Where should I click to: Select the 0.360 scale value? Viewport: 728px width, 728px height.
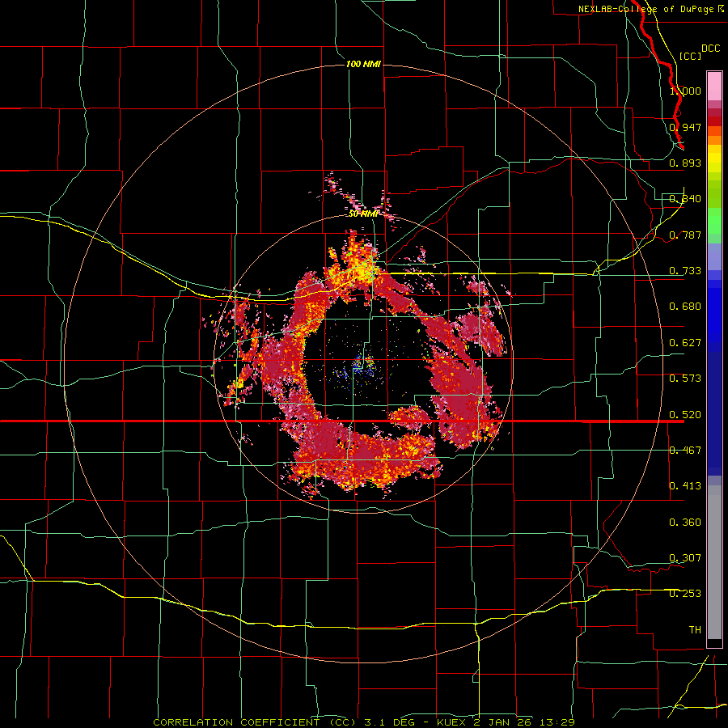coord(685,523)
